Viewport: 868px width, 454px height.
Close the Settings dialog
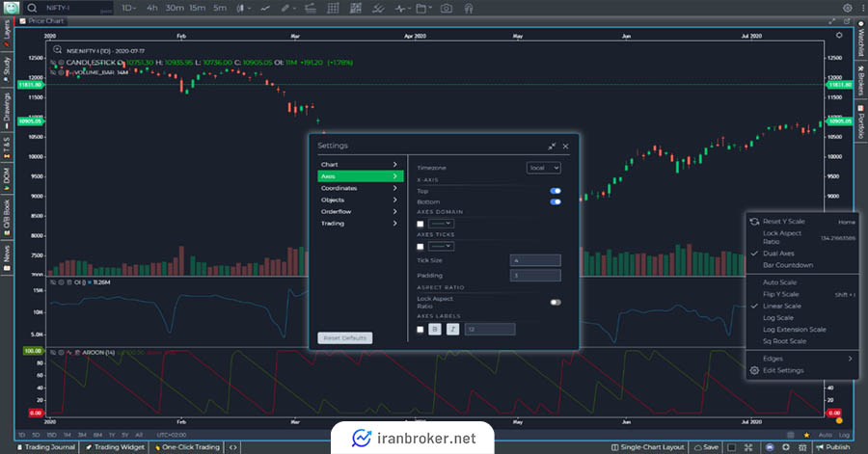pos(565,146)
